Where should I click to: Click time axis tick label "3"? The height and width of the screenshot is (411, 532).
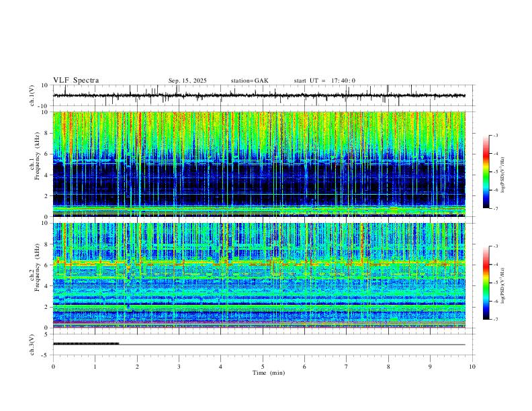point(179,367)
